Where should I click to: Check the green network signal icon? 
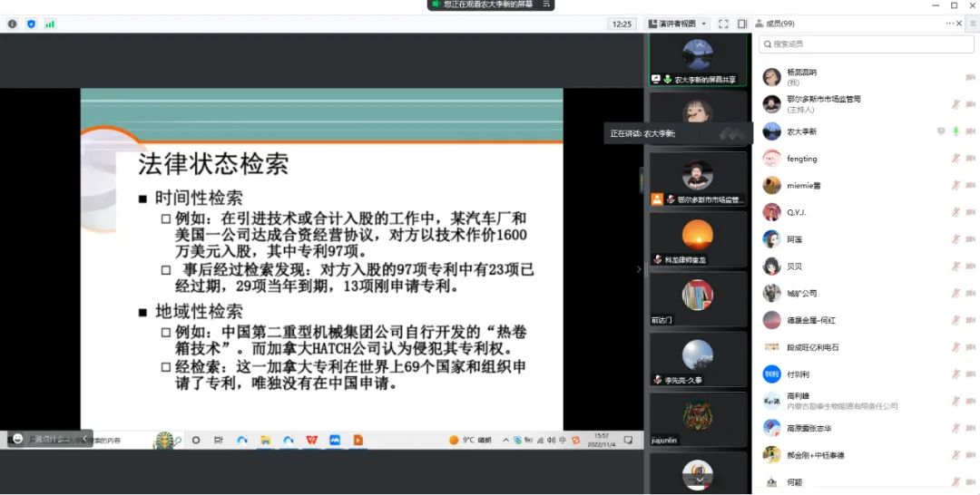pyautogui.click(x=50, y=24)
